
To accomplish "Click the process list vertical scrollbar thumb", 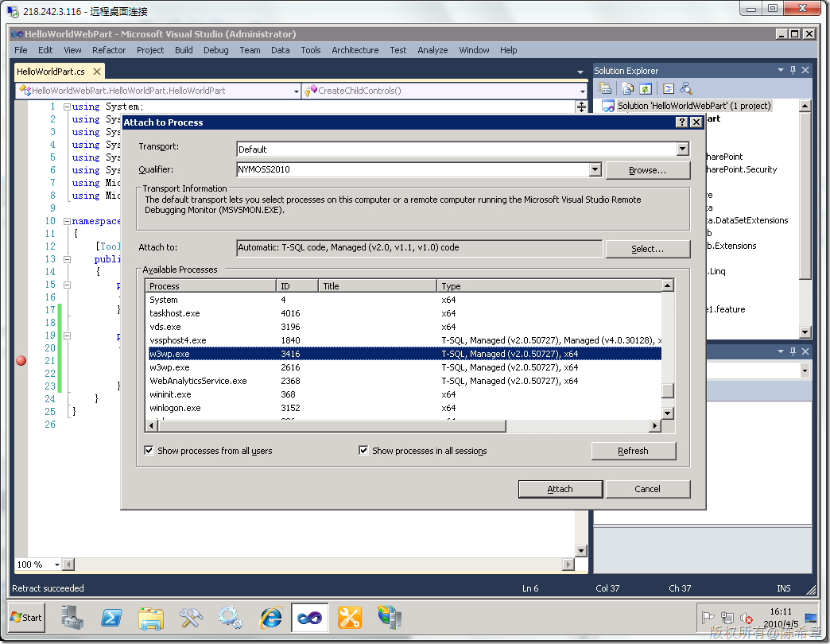I will click(668, 390).
